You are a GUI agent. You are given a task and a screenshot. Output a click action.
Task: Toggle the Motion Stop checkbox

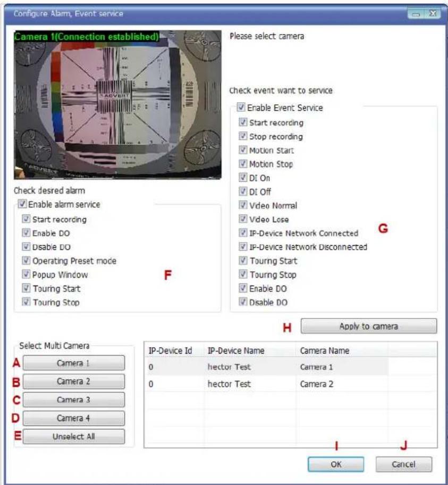(243, 164)
